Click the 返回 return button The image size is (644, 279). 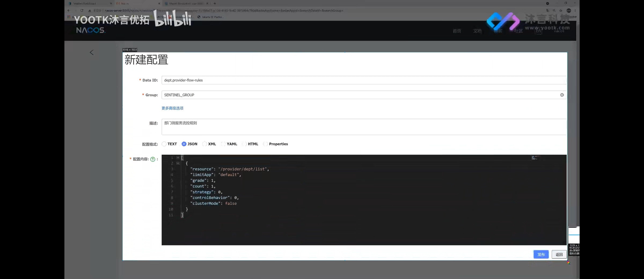click(x=559, y=254)
